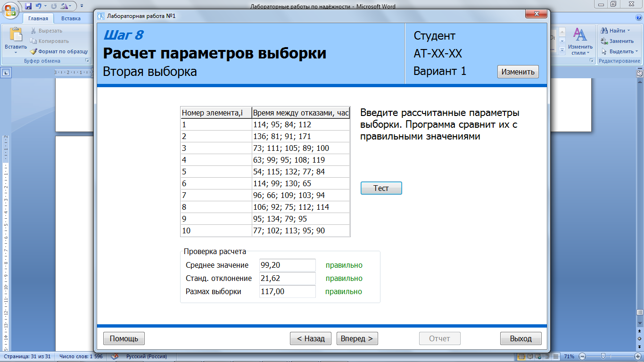
Task: Click the Размах выборки input field
Action: (x=287, y=291)
